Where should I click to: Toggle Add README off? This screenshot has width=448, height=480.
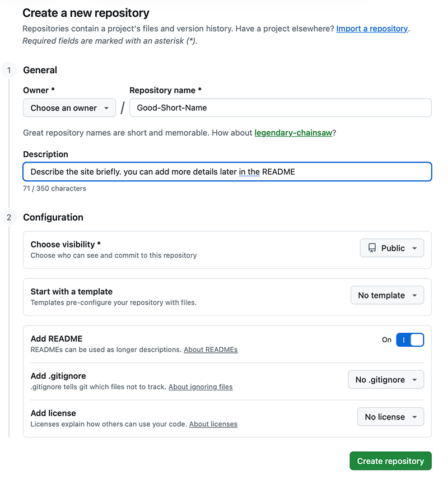click(410, 339)
